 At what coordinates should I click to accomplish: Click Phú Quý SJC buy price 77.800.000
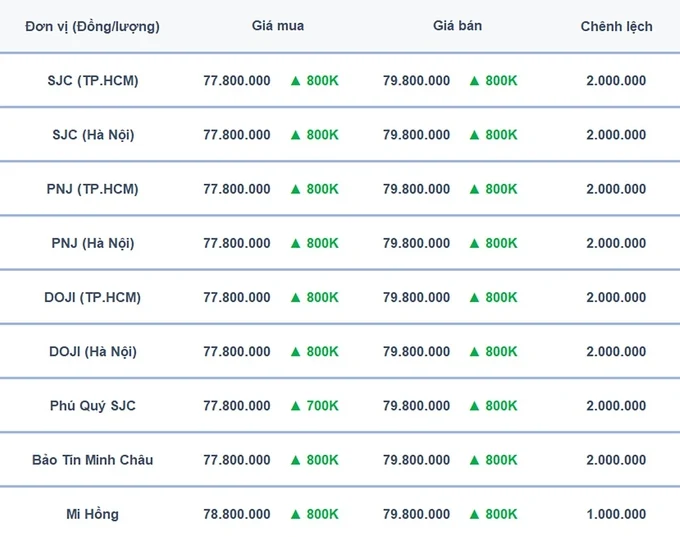pos(237,406)
